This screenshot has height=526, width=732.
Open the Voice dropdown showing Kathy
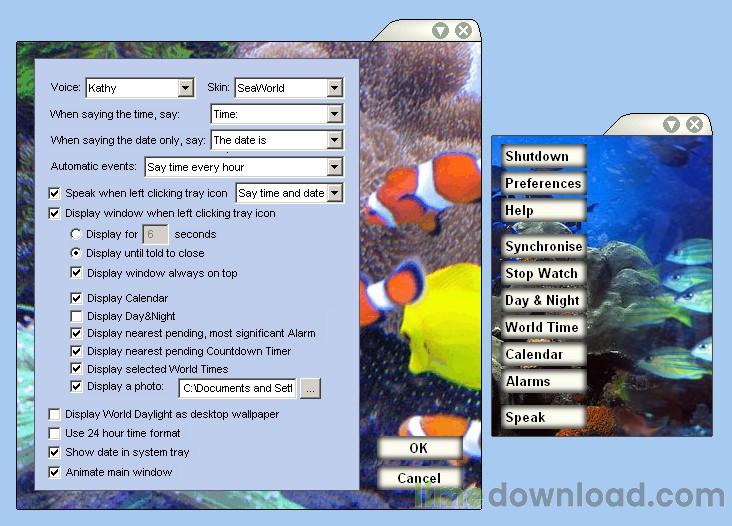coord(140,88)
